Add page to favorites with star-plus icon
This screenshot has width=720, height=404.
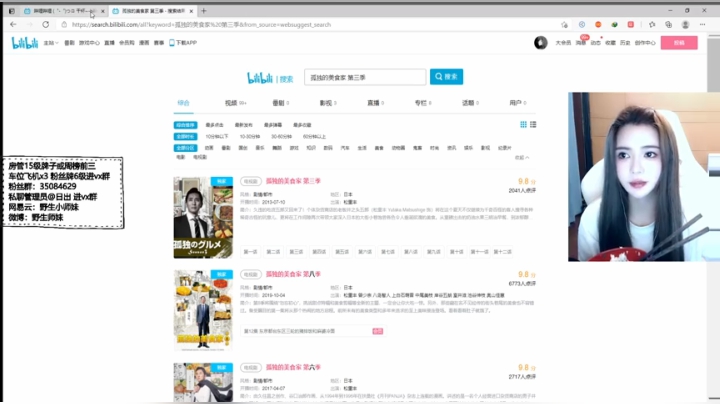[564, 25]
